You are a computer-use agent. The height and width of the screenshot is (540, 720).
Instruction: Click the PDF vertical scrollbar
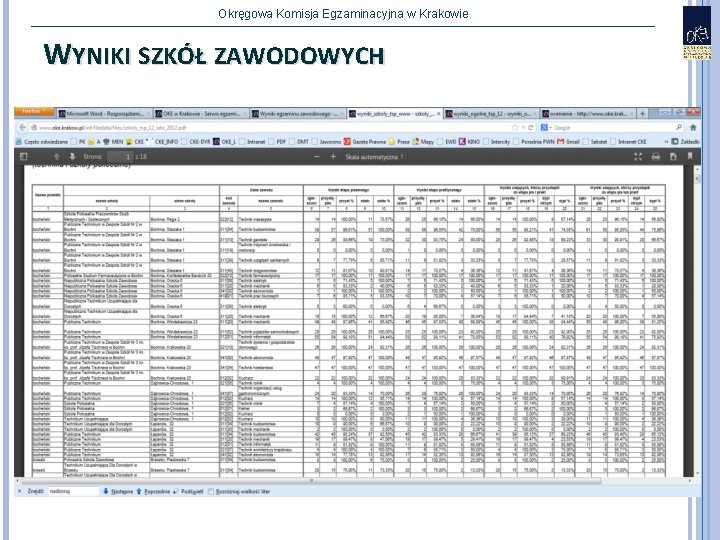pos(698,321)
